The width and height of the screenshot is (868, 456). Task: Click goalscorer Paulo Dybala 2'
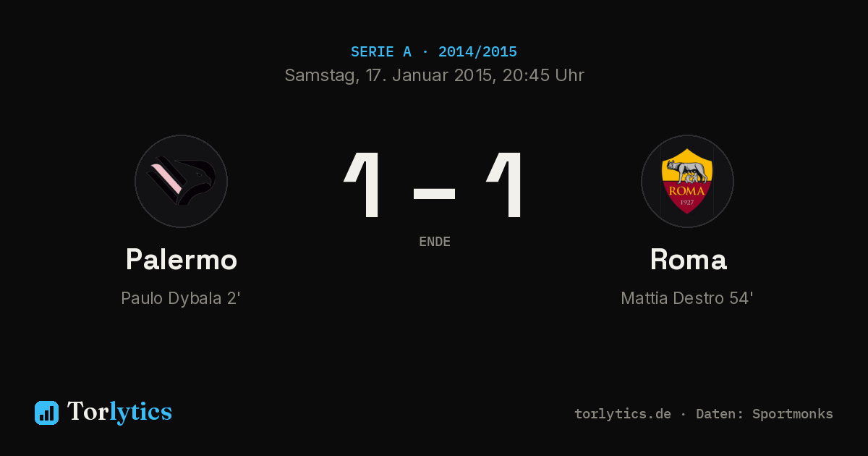[181, 298]
